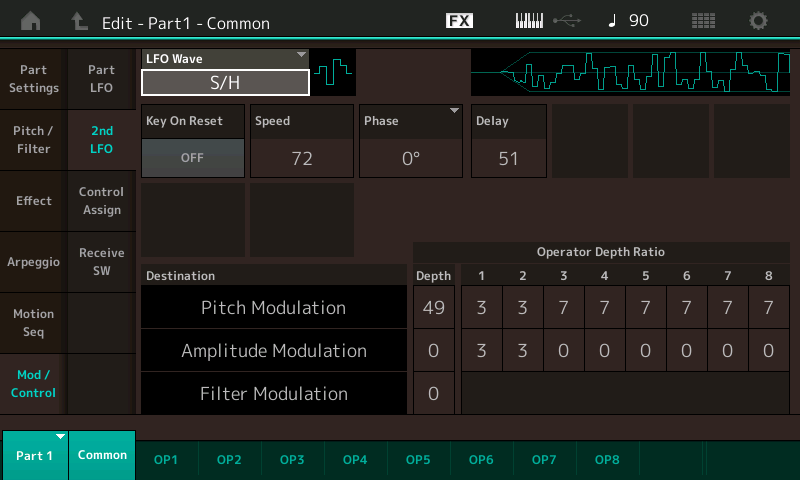
Task: Select the OP1 operator tab
Action: click(166, 459)
